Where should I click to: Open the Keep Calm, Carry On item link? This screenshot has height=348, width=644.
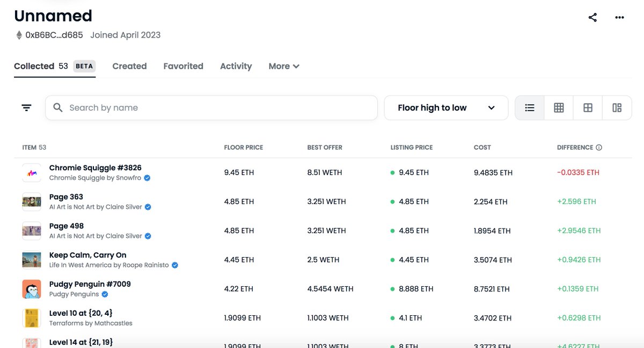tap(86, 254)
